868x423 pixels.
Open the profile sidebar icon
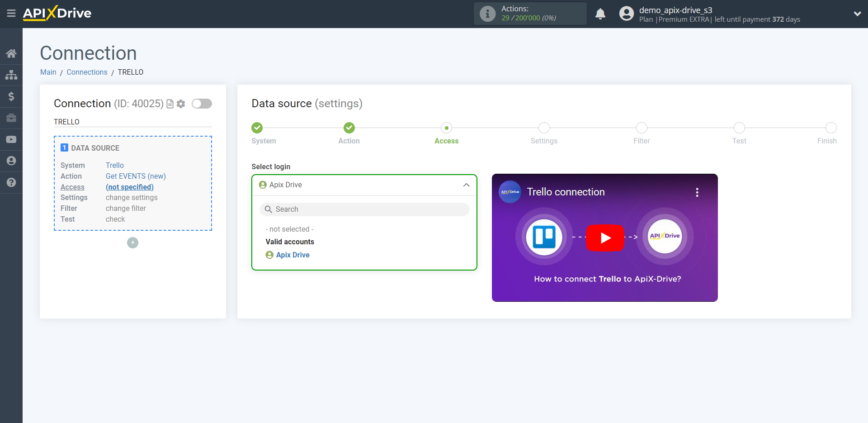(11, 161)
